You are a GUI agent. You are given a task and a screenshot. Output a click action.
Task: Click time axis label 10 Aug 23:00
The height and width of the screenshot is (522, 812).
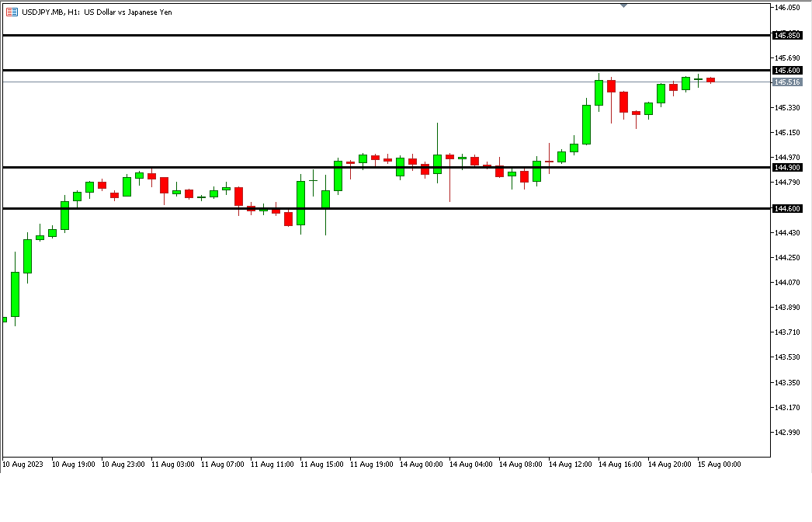tap(123, 464)
